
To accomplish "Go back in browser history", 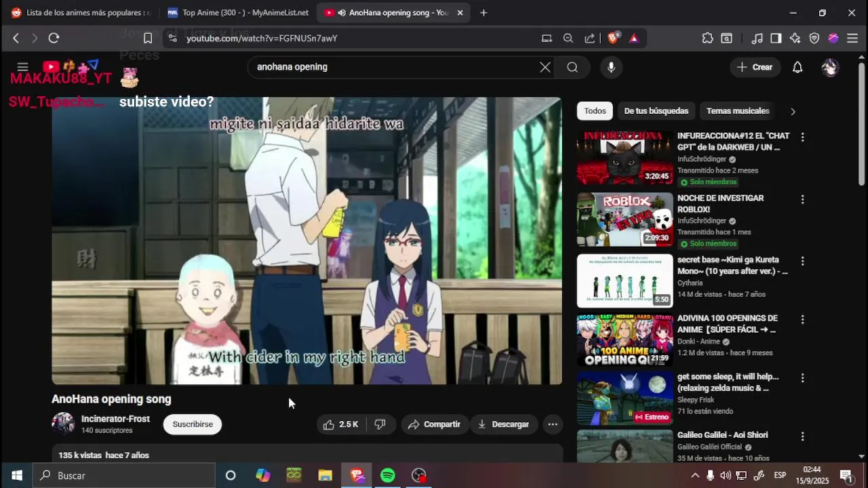I will 16,39.
